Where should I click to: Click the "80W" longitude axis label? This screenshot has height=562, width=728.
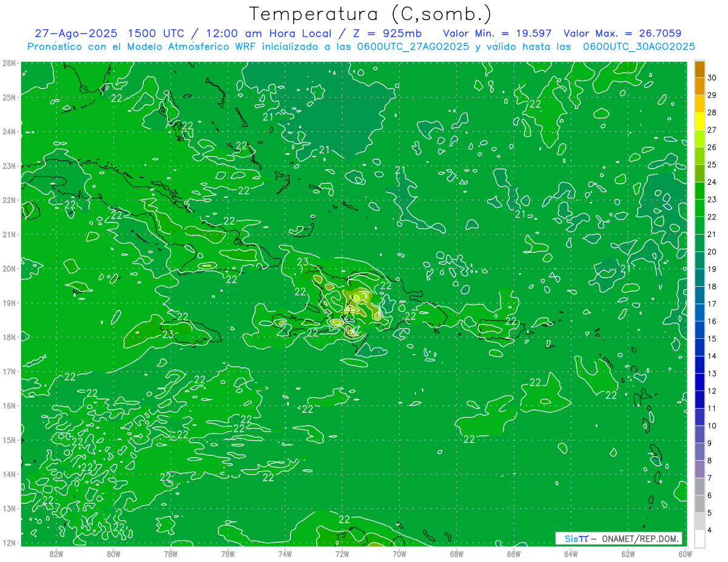(113, 554)
